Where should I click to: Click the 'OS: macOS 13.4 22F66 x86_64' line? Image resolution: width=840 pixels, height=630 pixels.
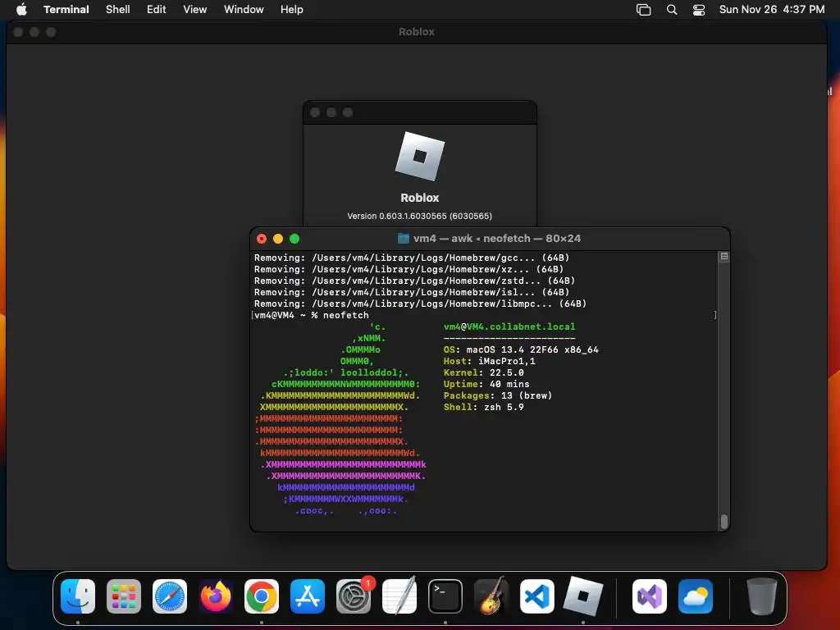(x=521, y=349)
